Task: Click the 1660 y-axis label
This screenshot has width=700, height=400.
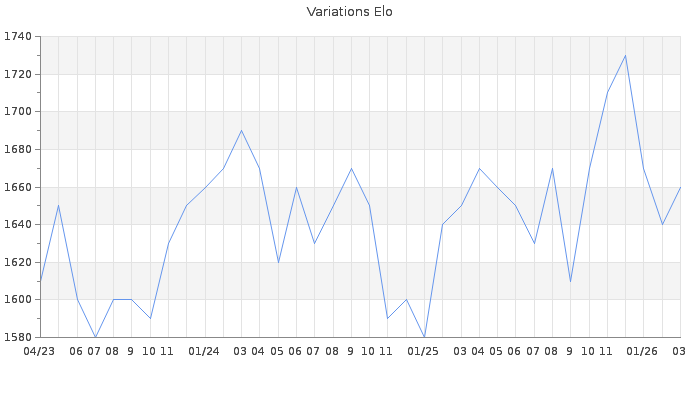Action: pyautogui.click(x=18, y=187)
